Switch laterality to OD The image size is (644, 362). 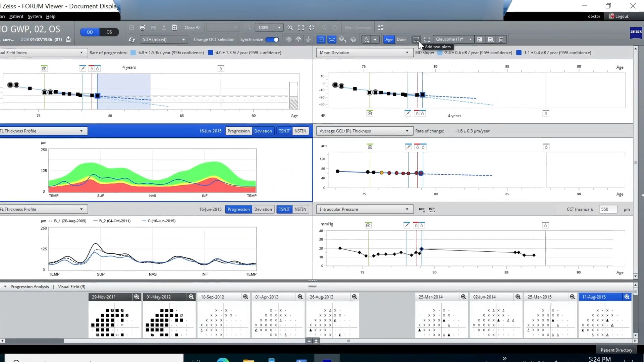(90, 32)
